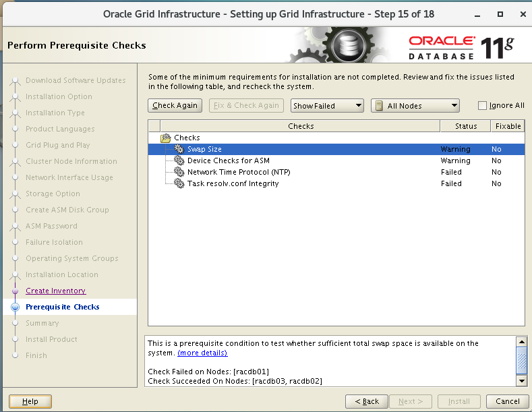532x412 pixels.
Task: Go to the Create Inventory step
Action: click(56, 291)
